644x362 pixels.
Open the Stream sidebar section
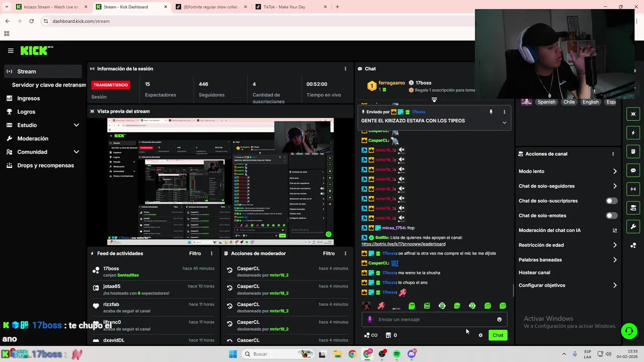(x=43, y=71)
